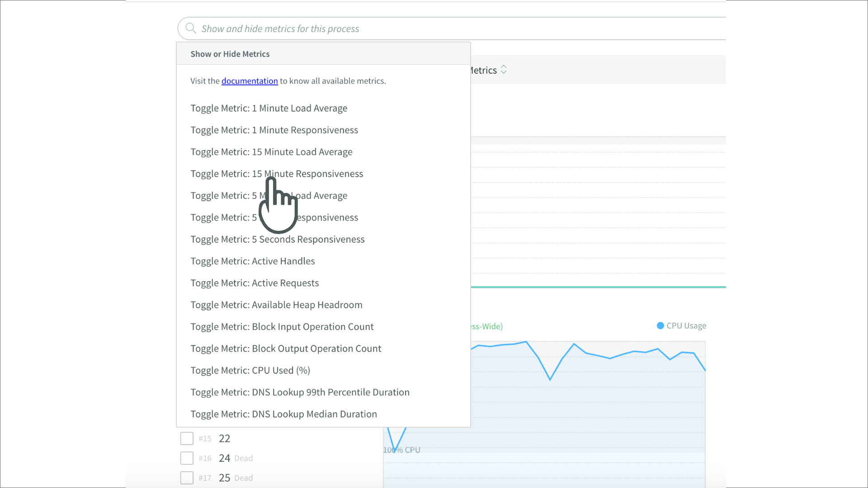Toggle 1 Minute Responsiveness metric
868x488 pixels.
(274, 130)
